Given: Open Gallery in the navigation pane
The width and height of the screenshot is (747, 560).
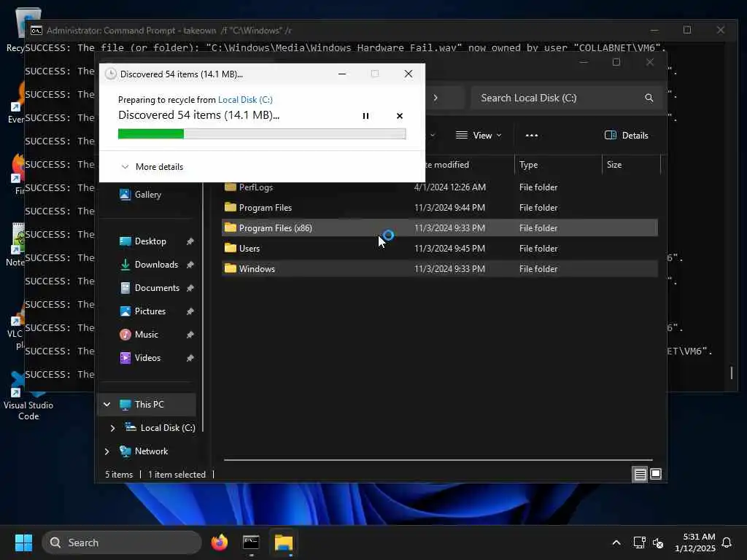Looking at the screenshot, I should pos(147,194).
